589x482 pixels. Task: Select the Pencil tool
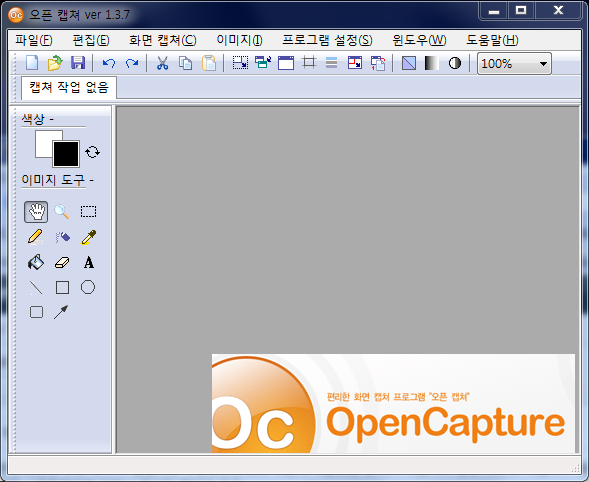[x=36, y=237]
